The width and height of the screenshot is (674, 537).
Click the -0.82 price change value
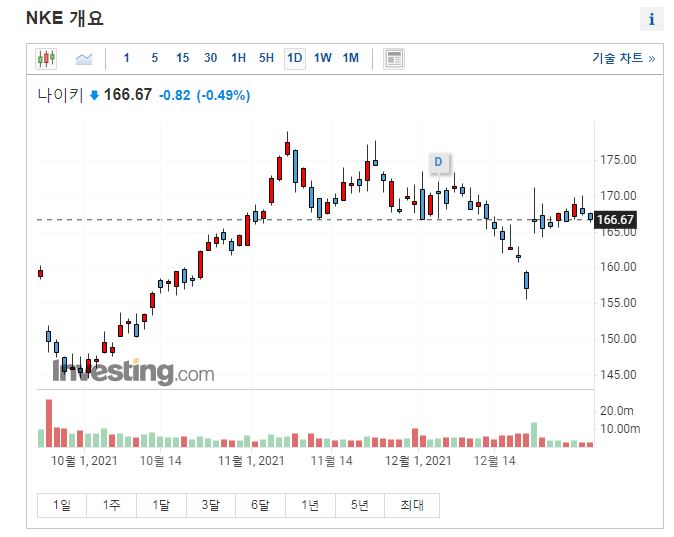coord(175,95)
